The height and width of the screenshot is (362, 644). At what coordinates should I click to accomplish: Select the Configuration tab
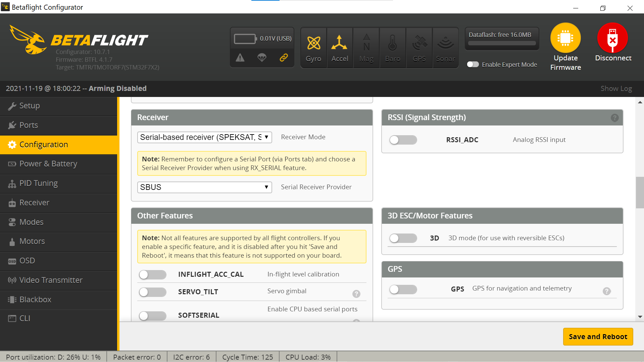tap(59, 145)
